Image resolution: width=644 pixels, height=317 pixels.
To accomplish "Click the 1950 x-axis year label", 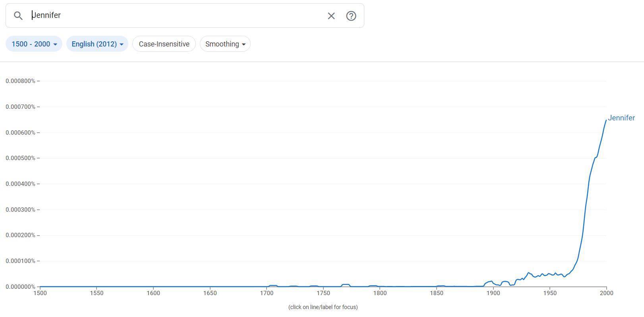I will [x=550, y=293].
